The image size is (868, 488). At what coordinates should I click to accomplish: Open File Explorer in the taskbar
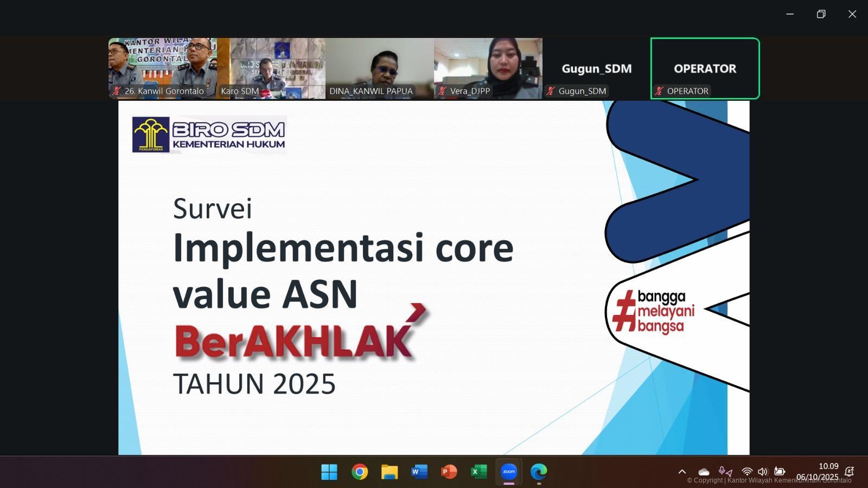389,472
